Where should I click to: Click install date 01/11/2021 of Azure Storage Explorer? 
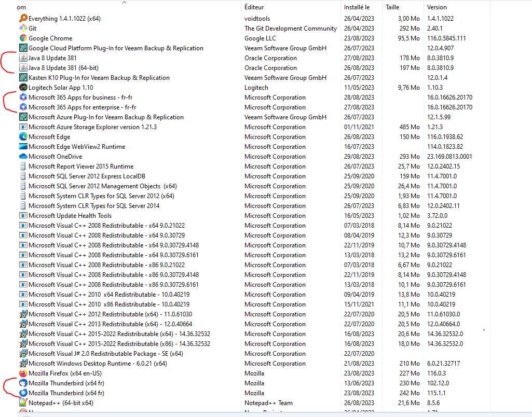tap(359, 127)
